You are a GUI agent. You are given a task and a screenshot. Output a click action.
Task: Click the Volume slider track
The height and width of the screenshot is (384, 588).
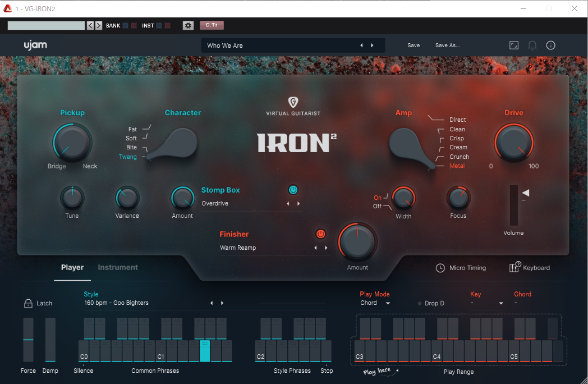514,205
